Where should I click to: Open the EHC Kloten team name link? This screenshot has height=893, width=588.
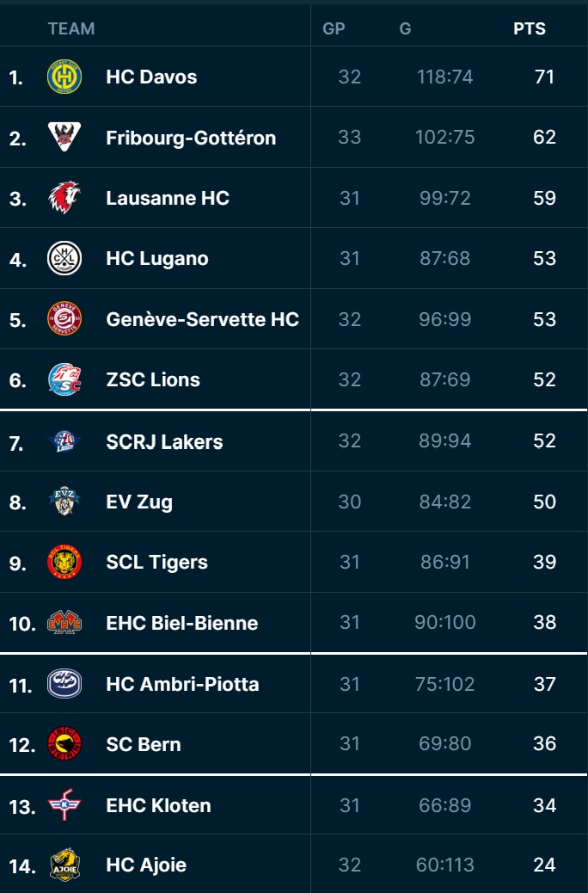(158, 805)
